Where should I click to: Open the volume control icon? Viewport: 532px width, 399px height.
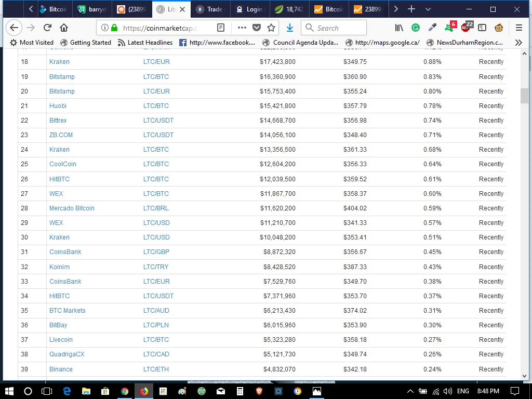point(448,391)
